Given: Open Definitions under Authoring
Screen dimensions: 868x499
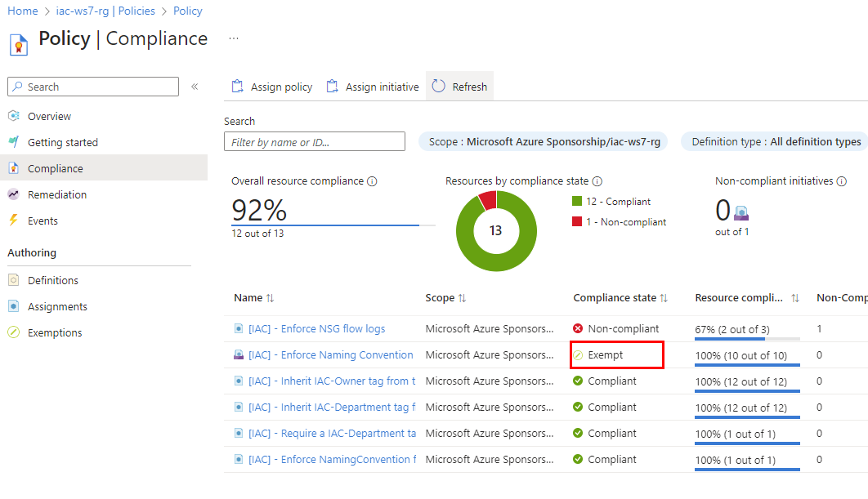Looking at the screenshot, I should (52, 280).
